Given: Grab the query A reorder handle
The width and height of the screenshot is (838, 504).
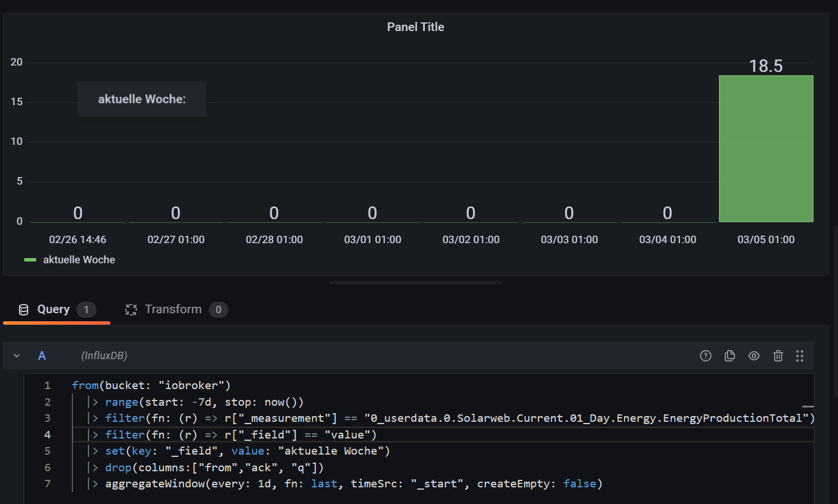Looking at the screenshot, I should (799, 356).
